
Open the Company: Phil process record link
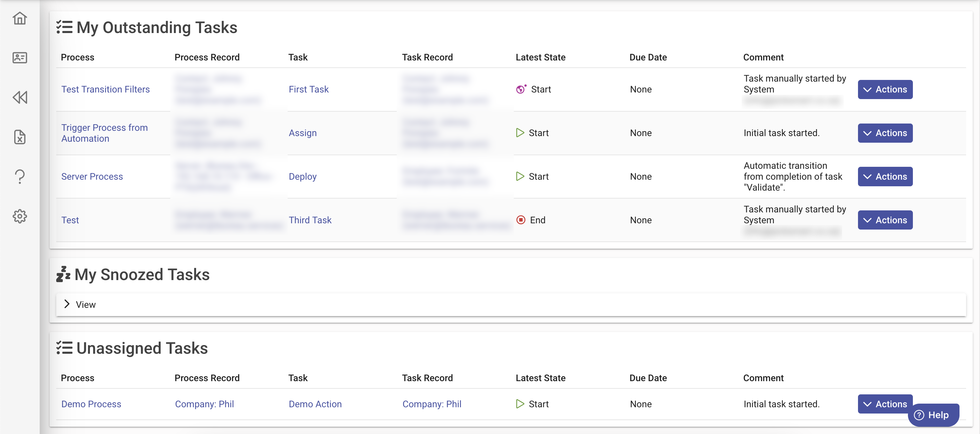pos(204,404)
